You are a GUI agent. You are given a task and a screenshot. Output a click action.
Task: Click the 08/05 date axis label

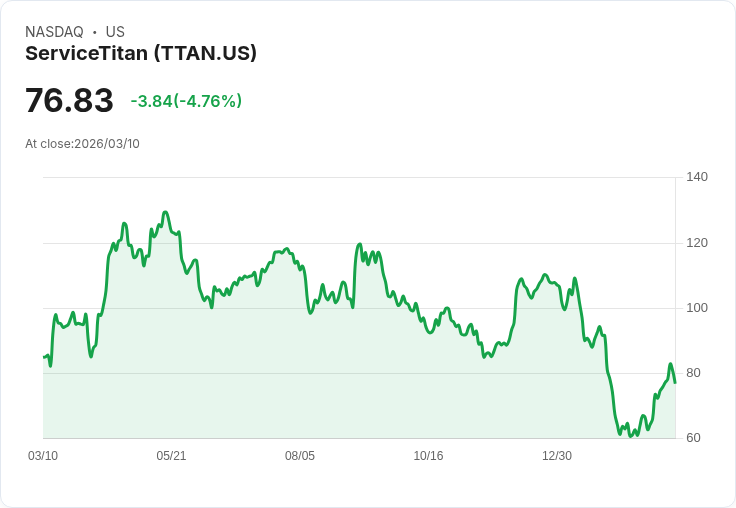click(300, 456)
